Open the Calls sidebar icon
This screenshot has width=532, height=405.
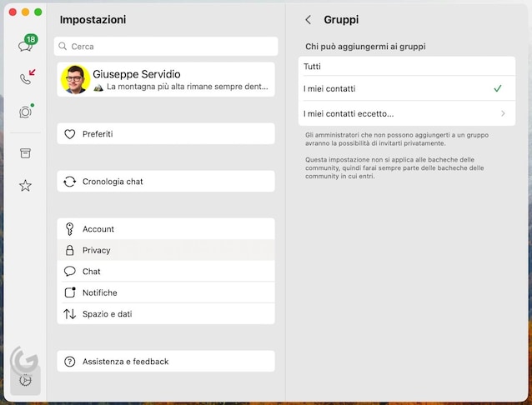[x=26, y=78]
